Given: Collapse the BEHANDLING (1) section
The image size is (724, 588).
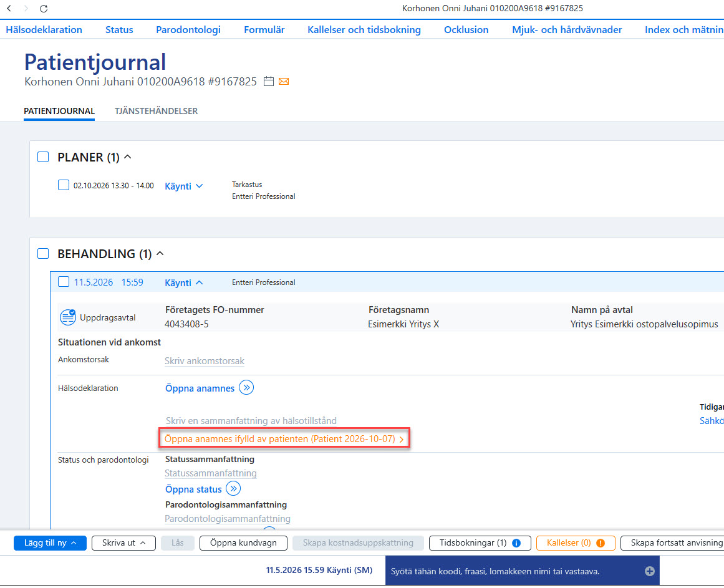Looking at the screenshot, I should click(160, 253).
